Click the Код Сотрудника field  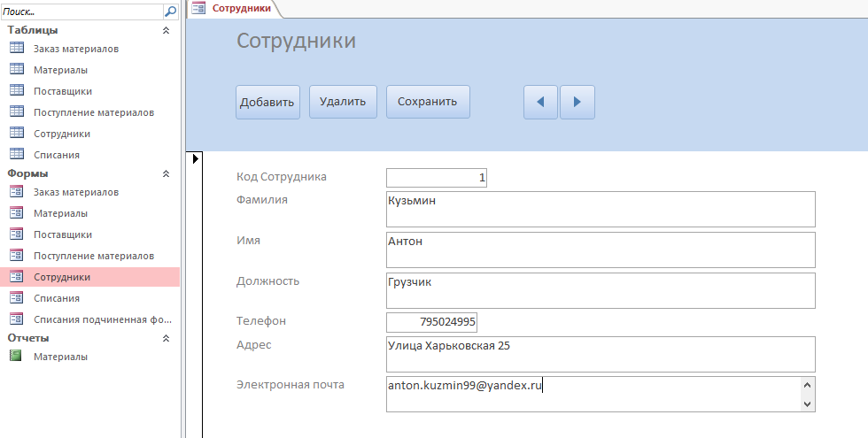pos(436,178)
